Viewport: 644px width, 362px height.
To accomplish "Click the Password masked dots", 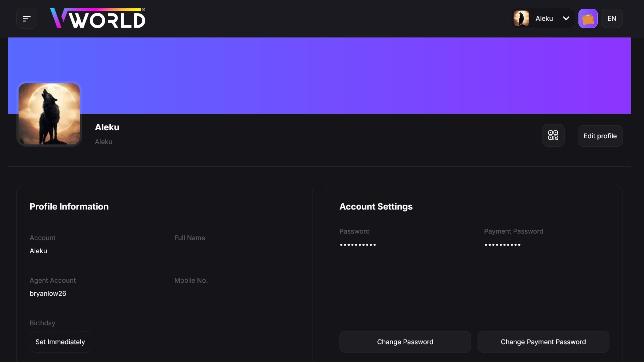I will (x=358, y=245).
